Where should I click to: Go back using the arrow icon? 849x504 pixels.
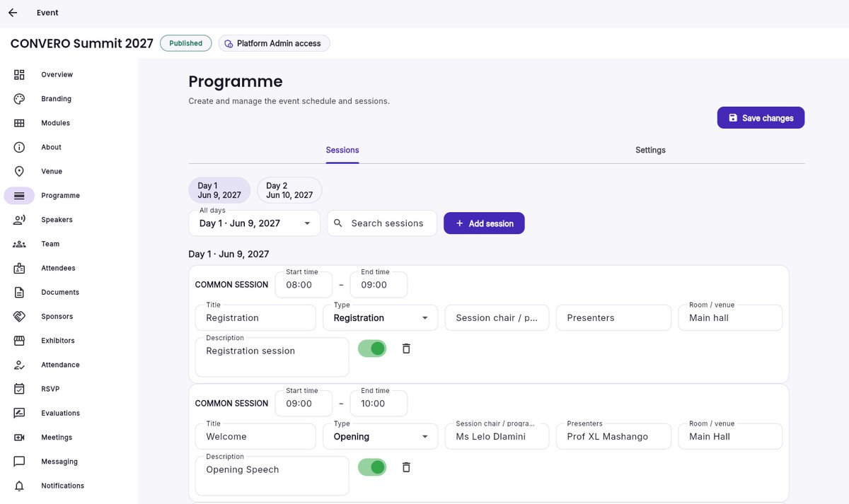pos(13,13)
